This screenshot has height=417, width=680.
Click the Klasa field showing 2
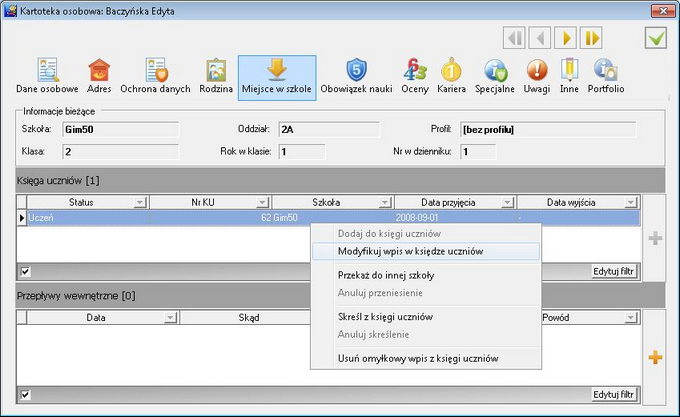[x=121, y=152]
